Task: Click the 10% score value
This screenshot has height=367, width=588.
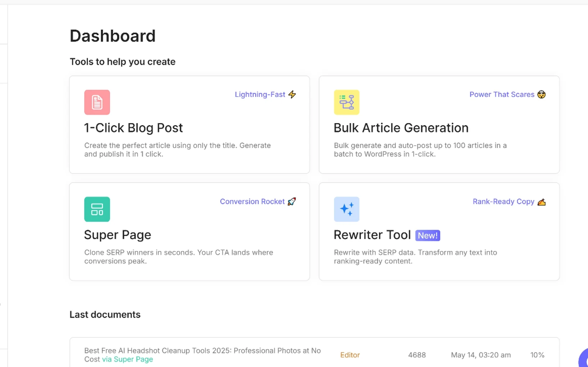Action: 537,355
